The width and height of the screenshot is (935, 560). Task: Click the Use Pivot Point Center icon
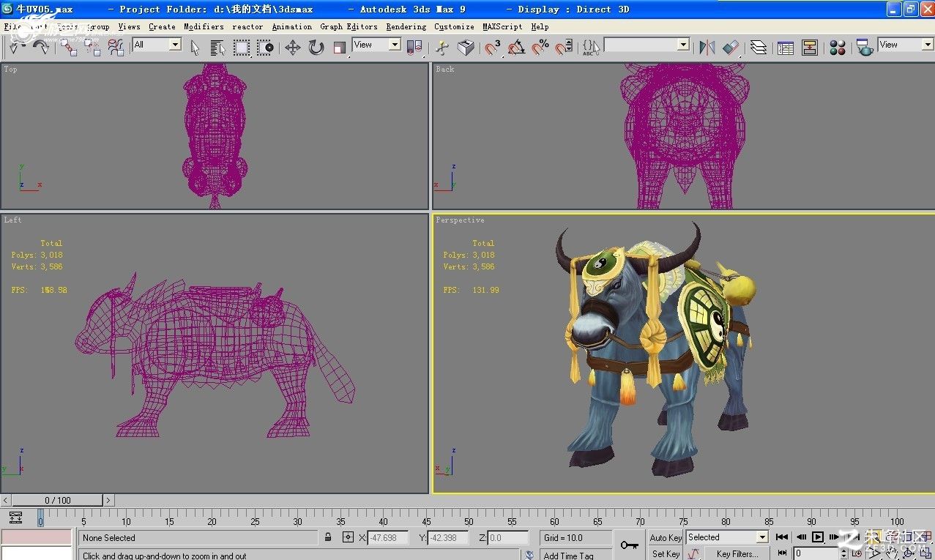pyautogui.click(x=414, y=48)
